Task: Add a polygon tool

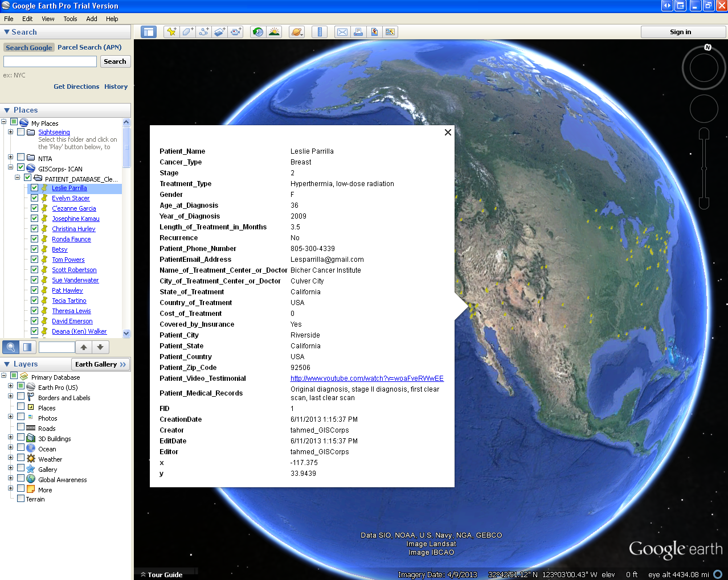Action: point(187,32)
